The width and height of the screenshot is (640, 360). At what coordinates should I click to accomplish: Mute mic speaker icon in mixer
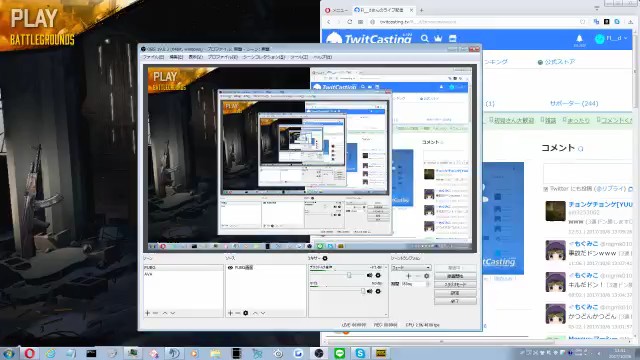pos(369,291)
